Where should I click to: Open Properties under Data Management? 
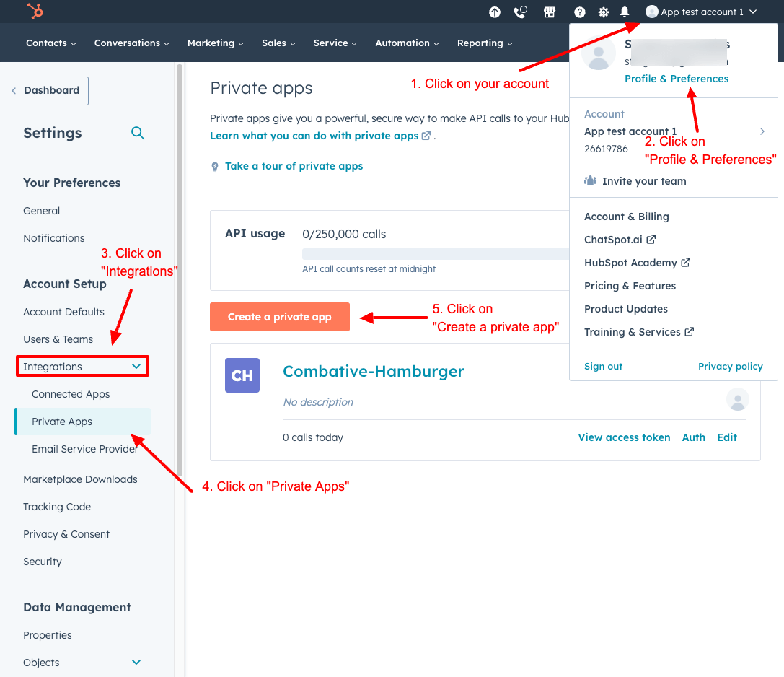click(48, 635)
